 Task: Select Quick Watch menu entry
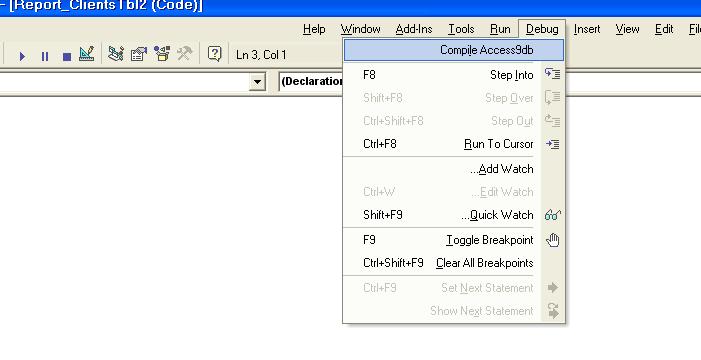(454, 215)
